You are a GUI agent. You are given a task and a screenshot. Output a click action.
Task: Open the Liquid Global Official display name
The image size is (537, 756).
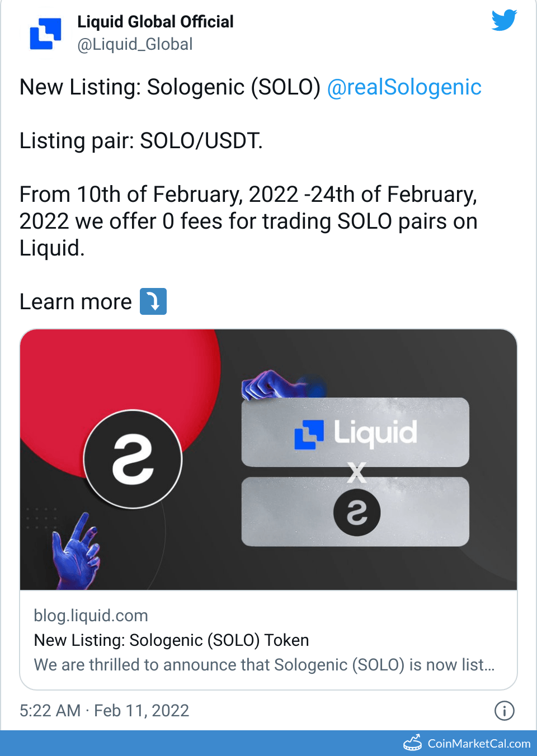tap(155, 22)
